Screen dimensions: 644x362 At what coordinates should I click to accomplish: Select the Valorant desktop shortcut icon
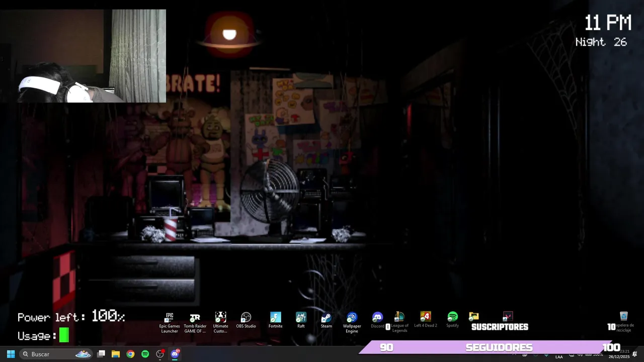pyautogui.click(x=508, y=316)
